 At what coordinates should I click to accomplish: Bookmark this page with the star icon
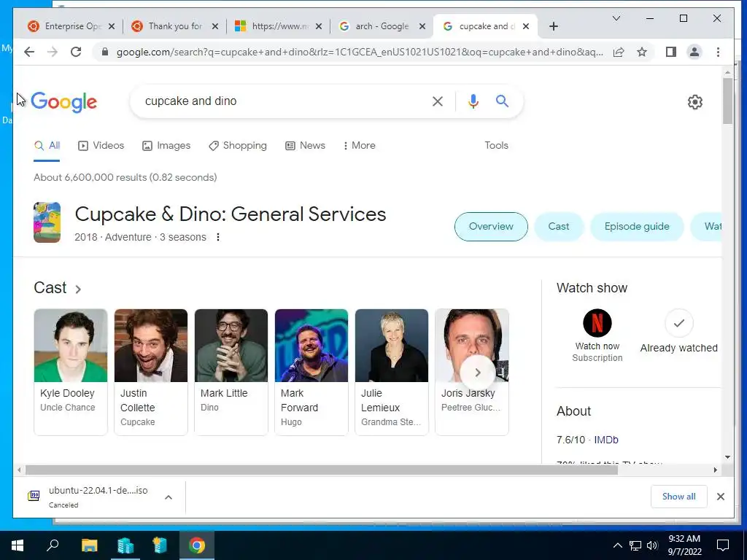pos(642,52)
